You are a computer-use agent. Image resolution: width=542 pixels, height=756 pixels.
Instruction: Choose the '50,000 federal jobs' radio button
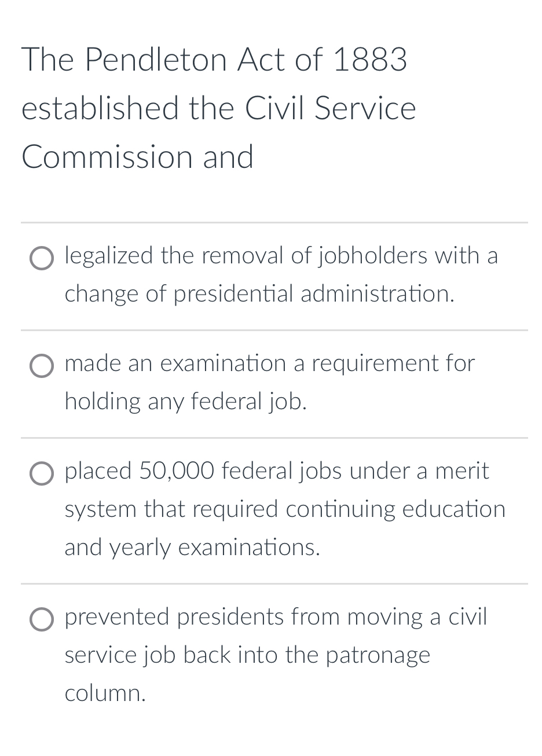click(x=41, y=474)
